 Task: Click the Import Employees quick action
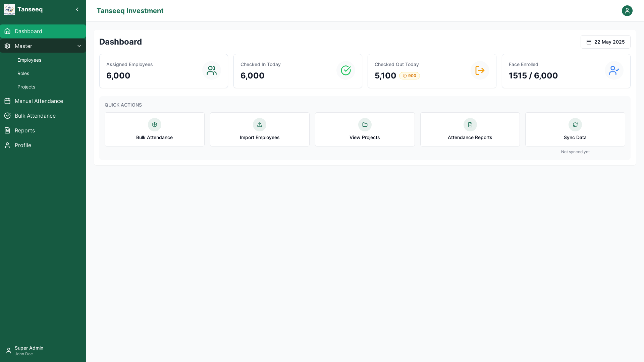coord(260,129)
